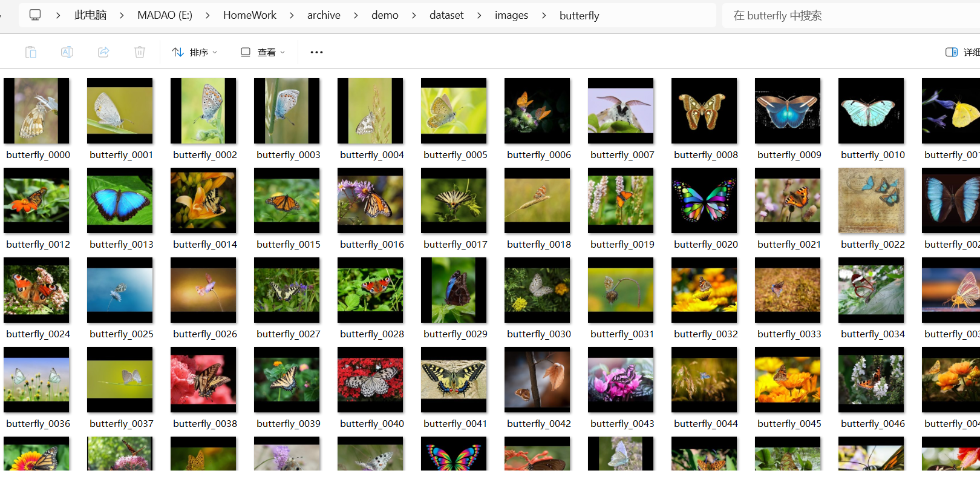The width and height of the screenshot is (980, 479).
Task: Go to images folder breadcrumb
Action: pyautogui.click(x=511, y=15)
